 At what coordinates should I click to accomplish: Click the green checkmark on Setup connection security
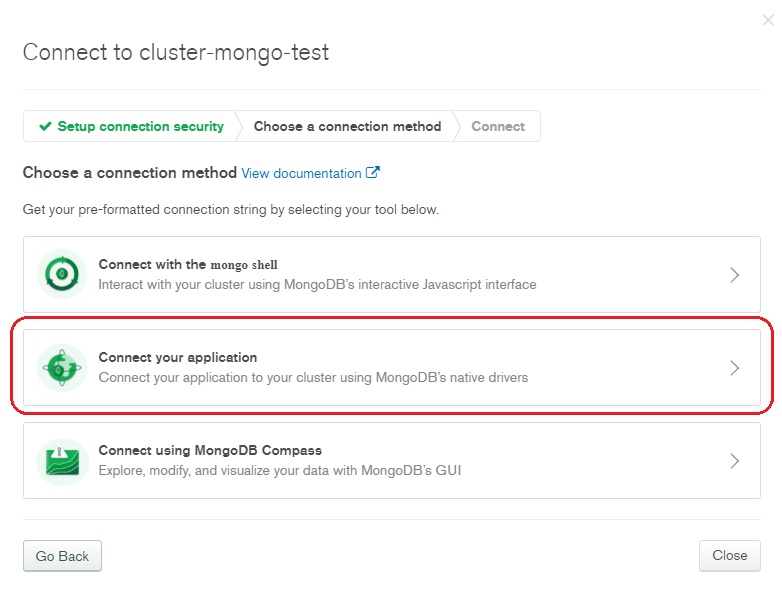pyautogui.click(x=45, y=126)
